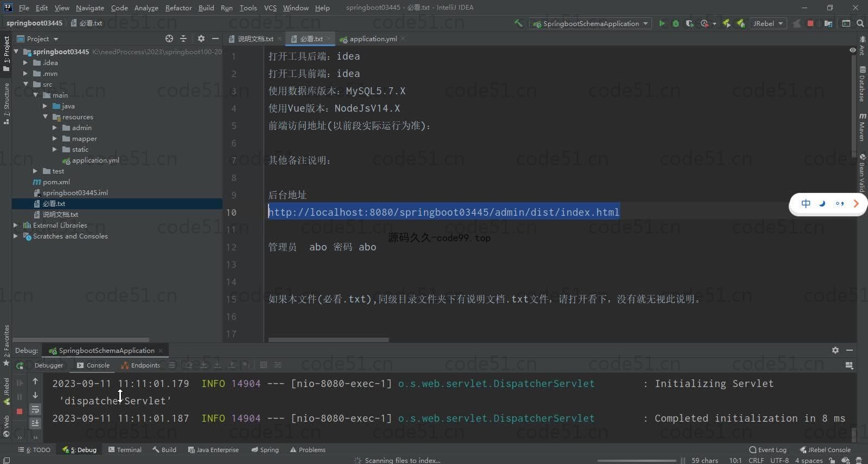Open Database side panel

pyautogui.click(x=862, y=83)
